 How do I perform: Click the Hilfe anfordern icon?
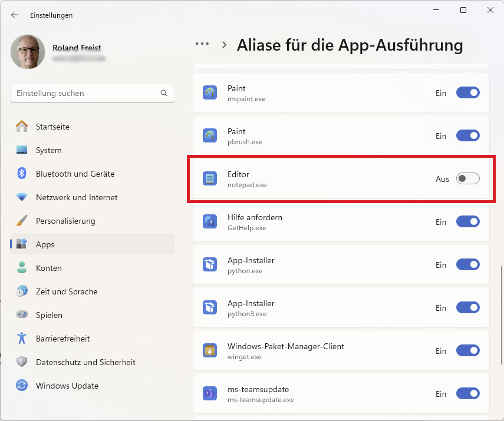pyautogui.click(x=210, y=222)
